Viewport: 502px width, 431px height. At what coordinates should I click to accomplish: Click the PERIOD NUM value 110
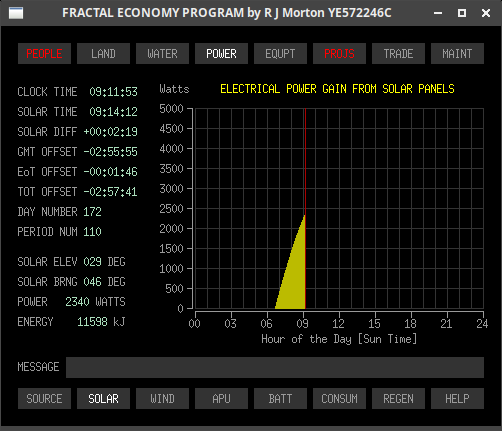[x=92, y=232]
